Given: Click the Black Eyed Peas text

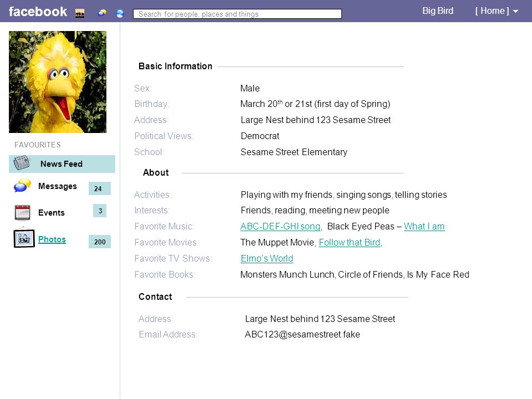Looking at the screenshot, I should tap(361, 226).
